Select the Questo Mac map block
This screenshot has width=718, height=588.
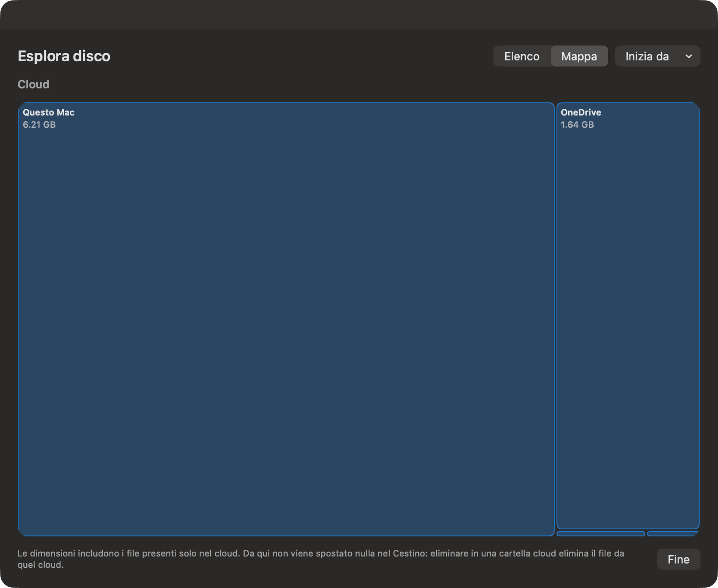coord(286,319)
